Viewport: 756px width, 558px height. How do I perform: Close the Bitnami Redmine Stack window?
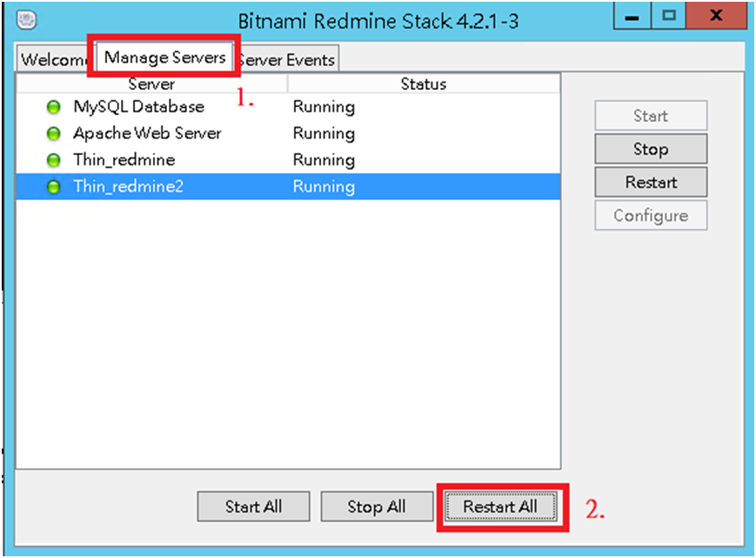pyautogui.click(x=717, y=16)
